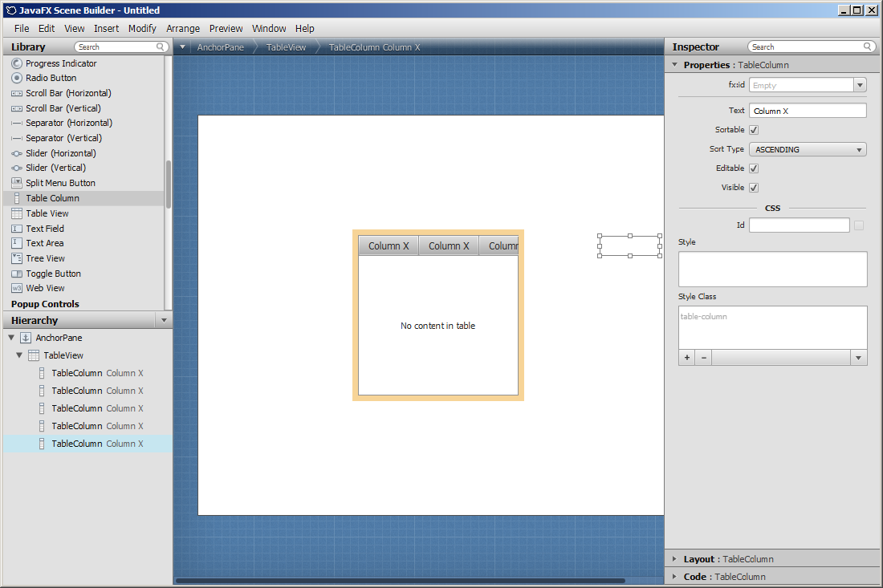Collapse the TableView node in Hierarchy

(19, 355)
